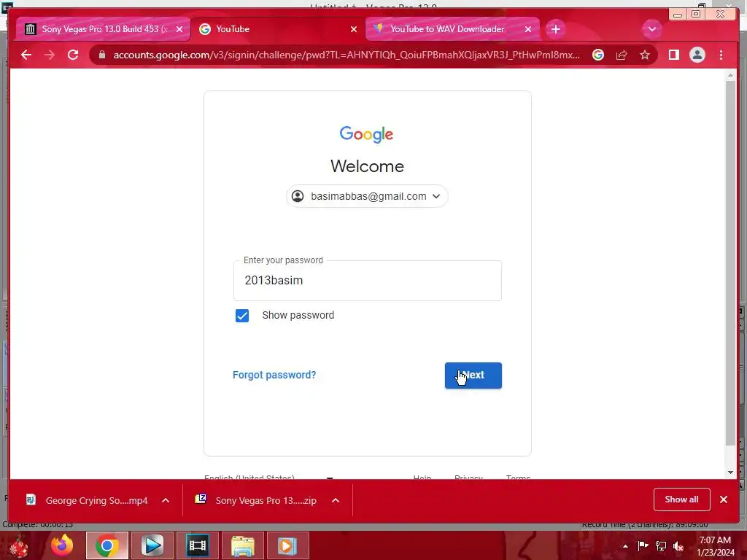Click the browser forward arrow

coord(50,55)
